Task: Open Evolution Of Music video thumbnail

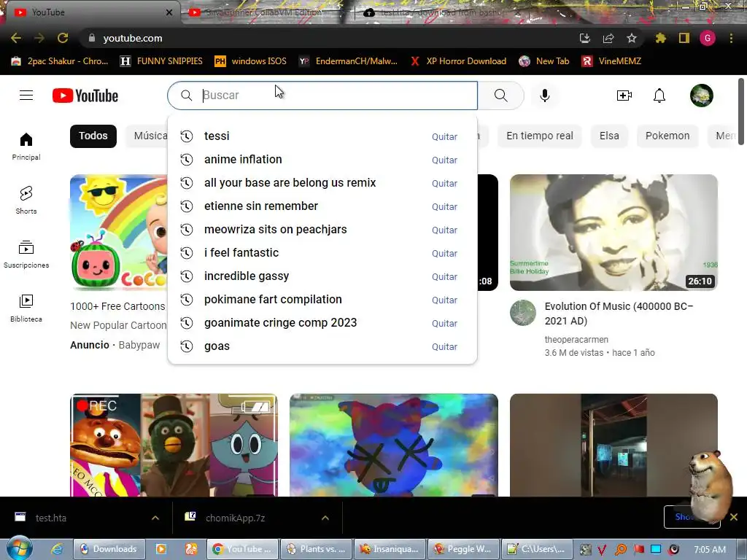Action: click(x=614, y=233)
